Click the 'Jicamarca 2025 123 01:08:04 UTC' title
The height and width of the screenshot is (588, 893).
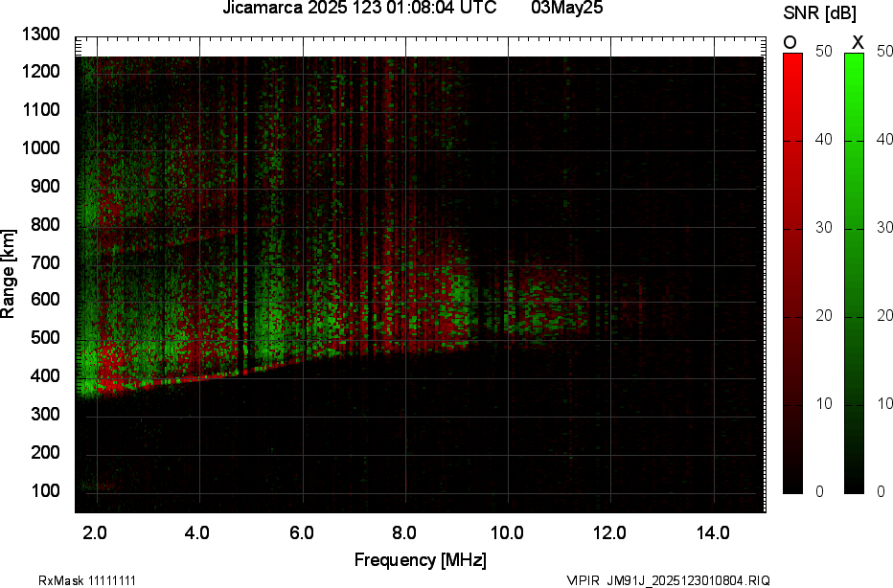pos(359,9)
